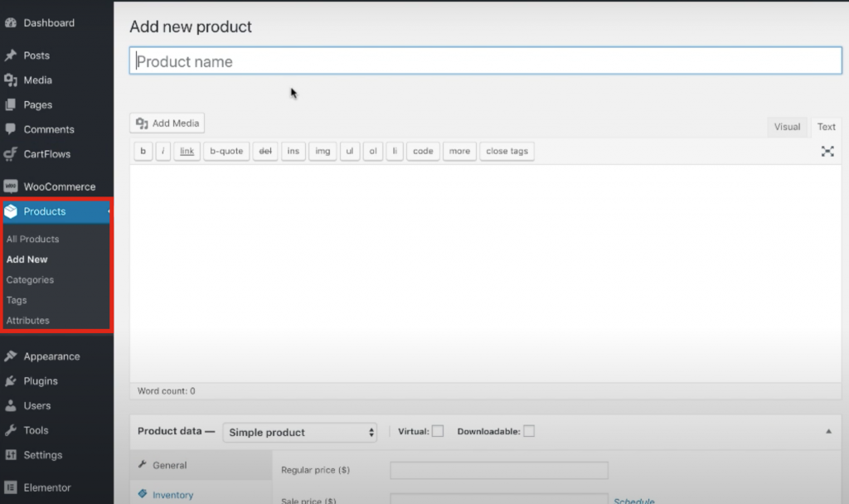Click the Elementor logo icon

click(x=11, y=487)
